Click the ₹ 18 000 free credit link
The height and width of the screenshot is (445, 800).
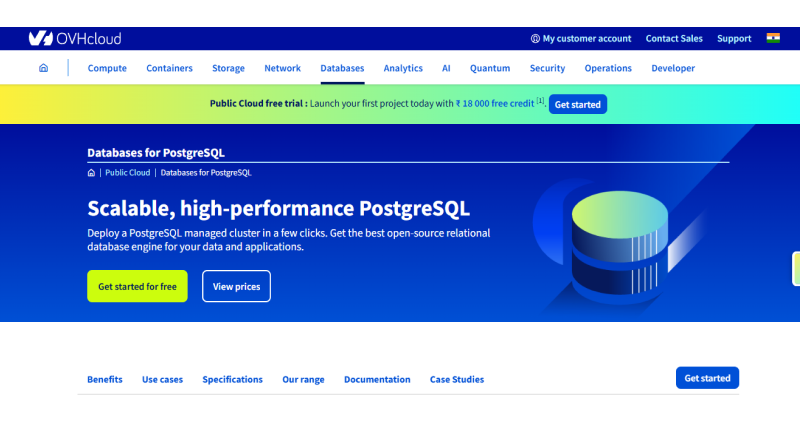(495, 104)
